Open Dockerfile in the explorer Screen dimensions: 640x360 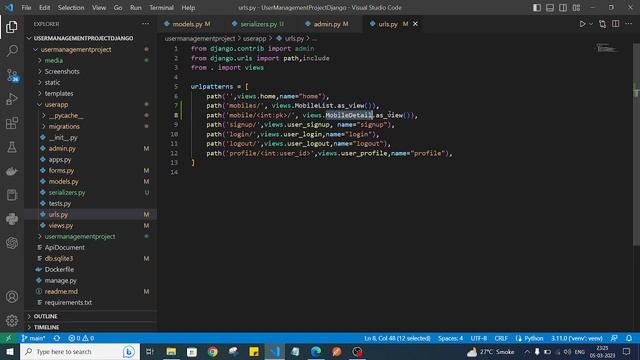pos(59,269)
